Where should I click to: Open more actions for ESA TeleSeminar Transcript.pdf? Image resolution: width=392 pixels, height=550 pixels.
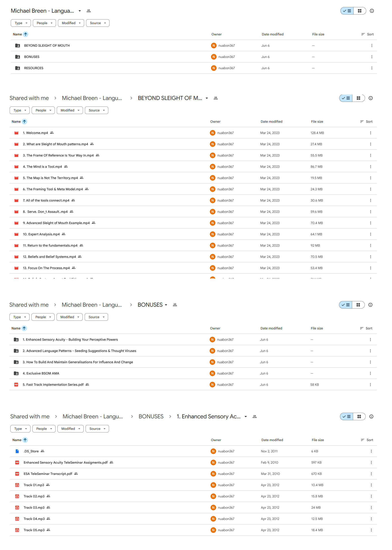(x=371, y=474)
